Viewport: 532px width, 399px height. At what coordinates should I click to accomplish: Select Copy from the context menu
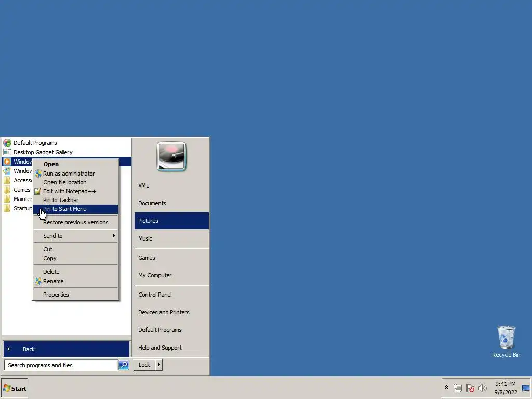click(75, 258)
